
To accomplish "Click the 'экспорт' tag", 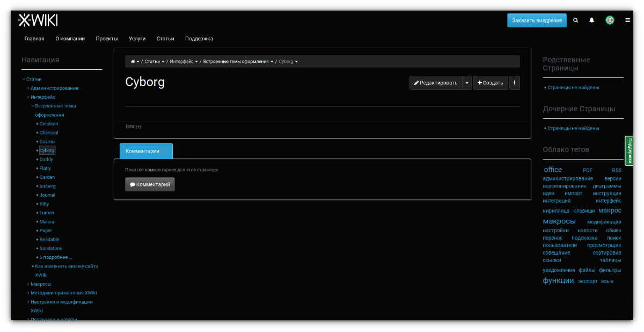I will (588, 282).
